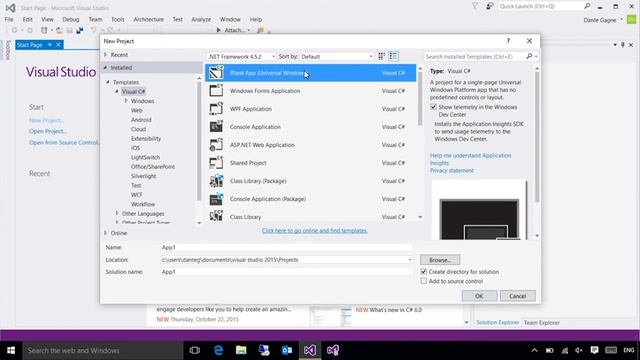
Task: Open the Architecture menu
Action: 149,19
